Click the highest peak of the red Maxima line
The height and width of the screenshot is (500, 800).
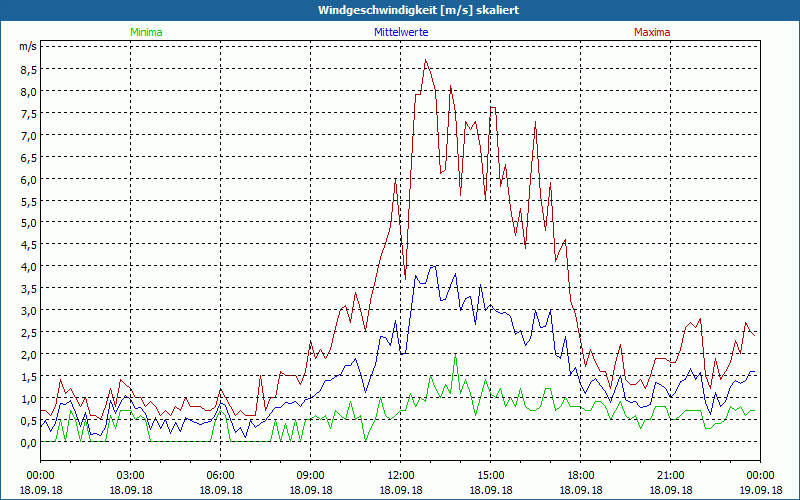[x=426, y=61]
